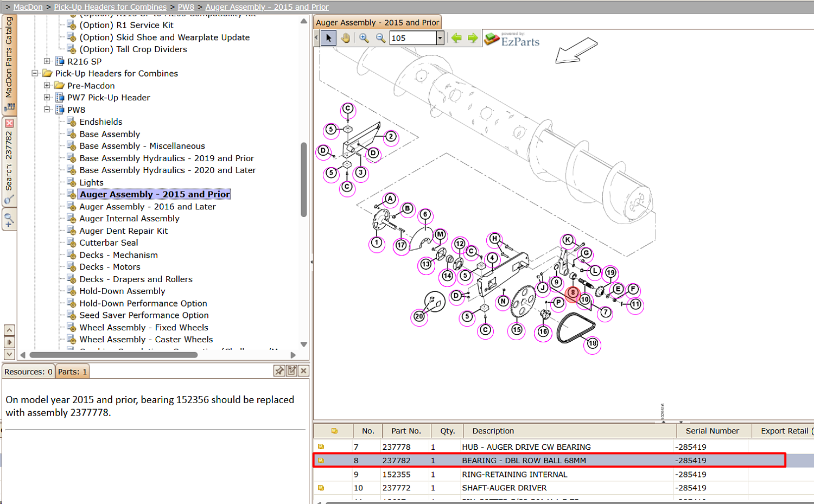Pin the notes panel
Viewport: 814px width, 504px height.
pyautogui.click(x=279, y=371)
